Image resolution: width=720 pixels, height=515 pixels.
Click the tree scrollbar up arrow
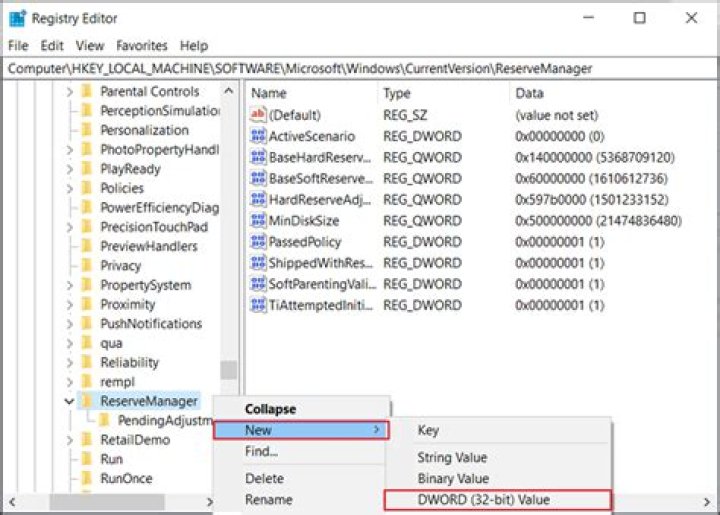pyautogui.click(x=228, y=91)
